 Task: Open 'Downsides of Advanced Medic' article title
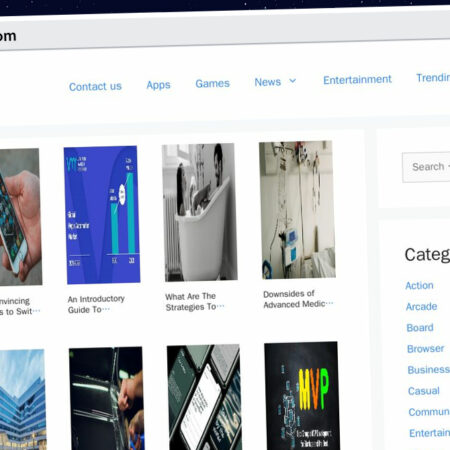pos(298,299)
